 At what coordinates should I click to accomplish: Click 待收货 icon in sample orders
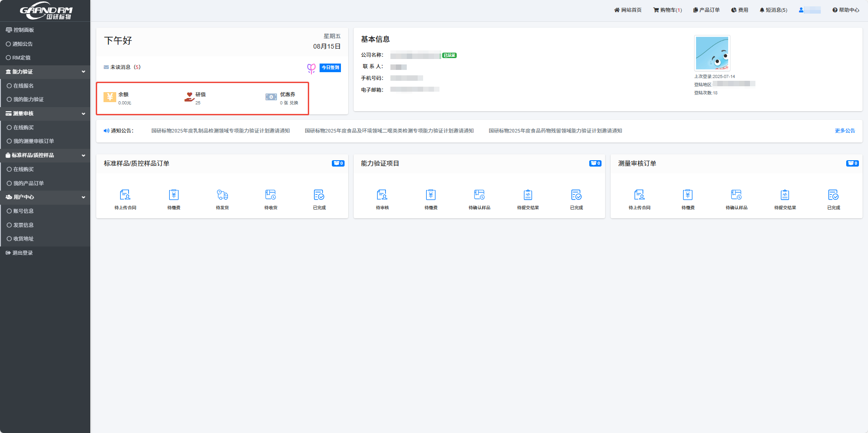pyautogui.click(x=271, y=195)
